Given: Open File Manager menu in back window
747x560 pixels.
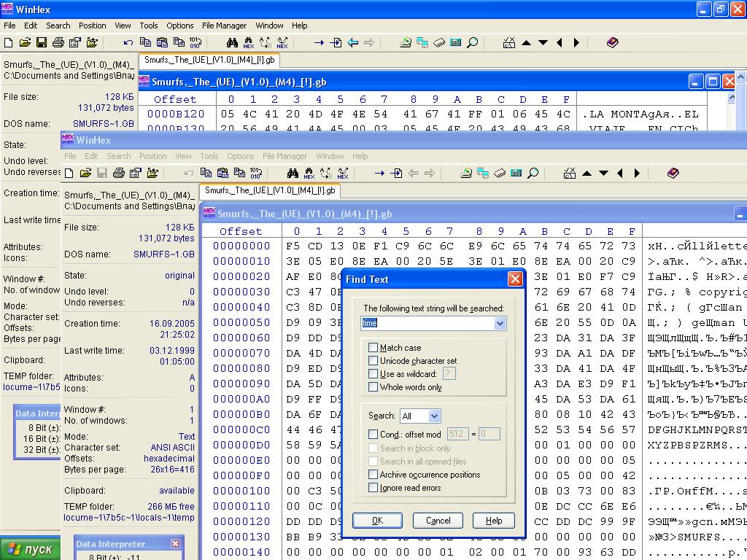Looking at the screenshot, I should pos(225,26).
